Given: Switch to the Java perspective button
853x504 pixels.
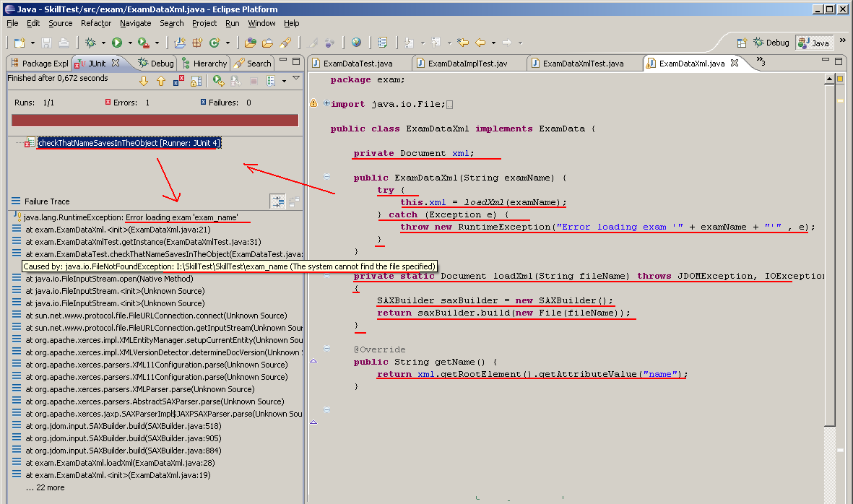Looking at the screenshot, I should (x=815, y=42).
